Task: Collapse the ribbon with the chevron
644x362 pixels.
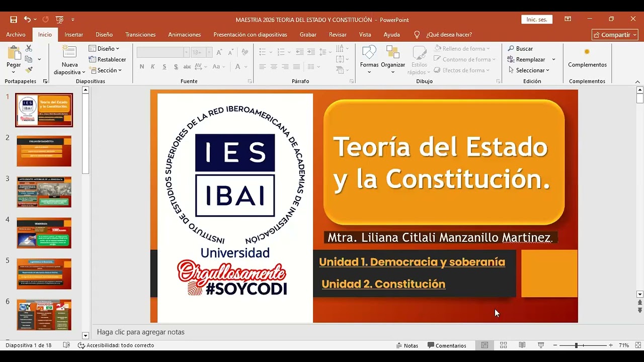Action: pos(637,81)
